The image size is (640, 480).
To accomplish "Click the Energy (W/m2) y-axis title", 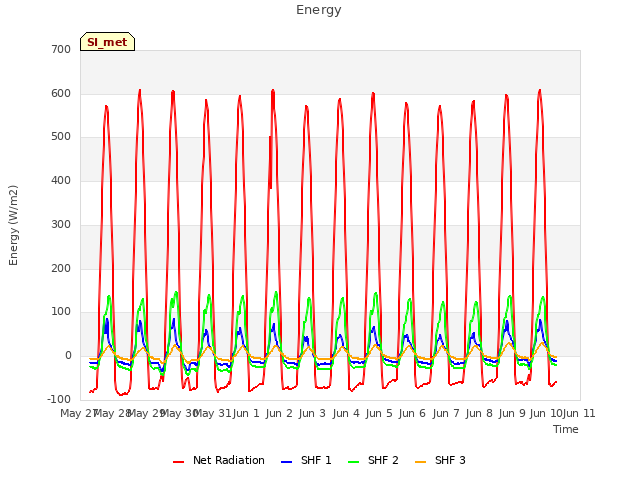I will click(x=13, y=225).
